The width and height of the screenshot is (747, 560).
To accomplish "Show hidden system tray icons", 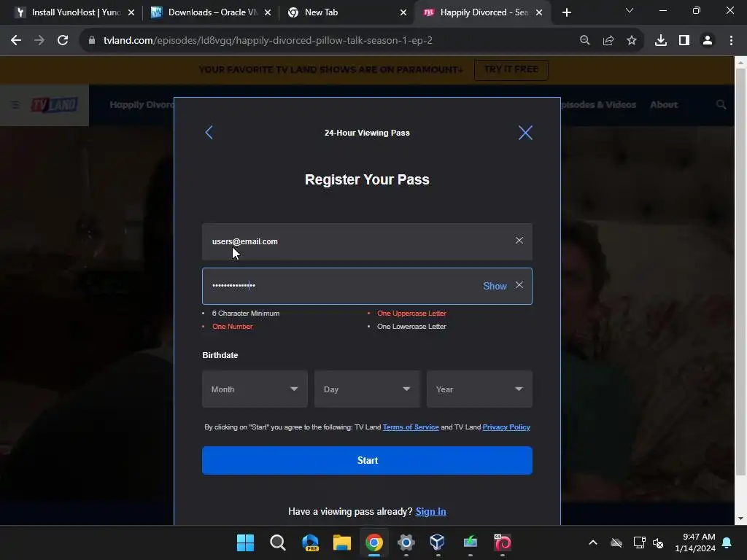I will click(x=593, y=542).
